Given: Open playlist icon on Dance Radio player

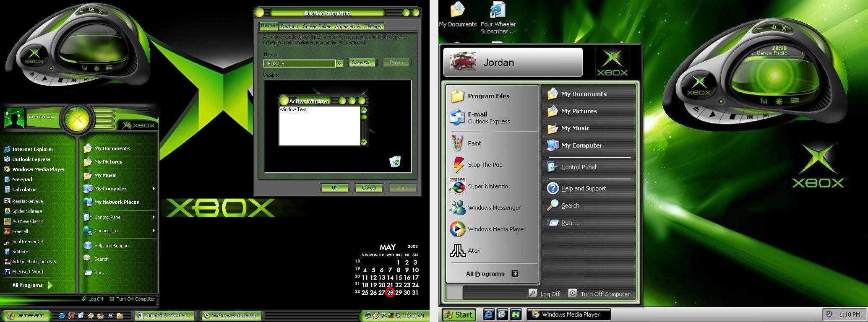Looking at the screenshot, I should 795,101.
